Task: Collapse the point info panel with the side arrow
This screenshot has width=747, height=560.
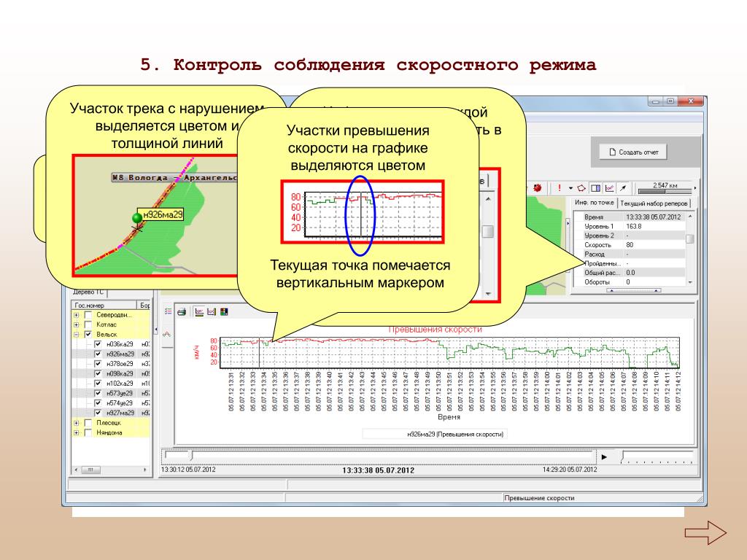Action: [x=568, y=223]
